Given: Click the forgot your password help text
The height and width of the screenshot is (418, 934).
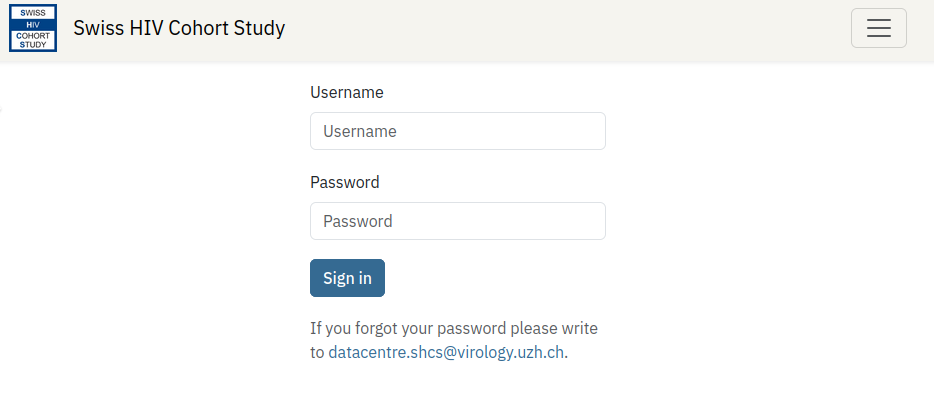Looking at the screenshot, I should 453,328.
